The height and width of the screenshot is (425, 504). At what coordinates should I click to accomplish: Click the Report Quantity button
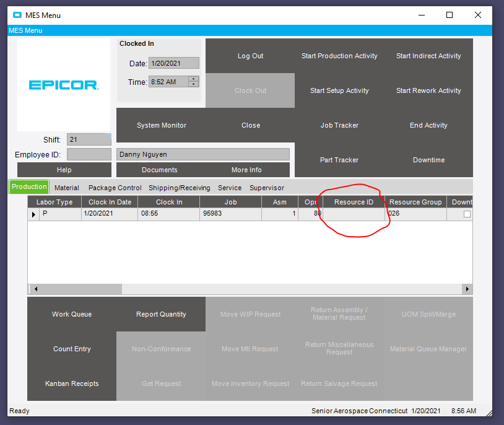[x=161, y=314]
